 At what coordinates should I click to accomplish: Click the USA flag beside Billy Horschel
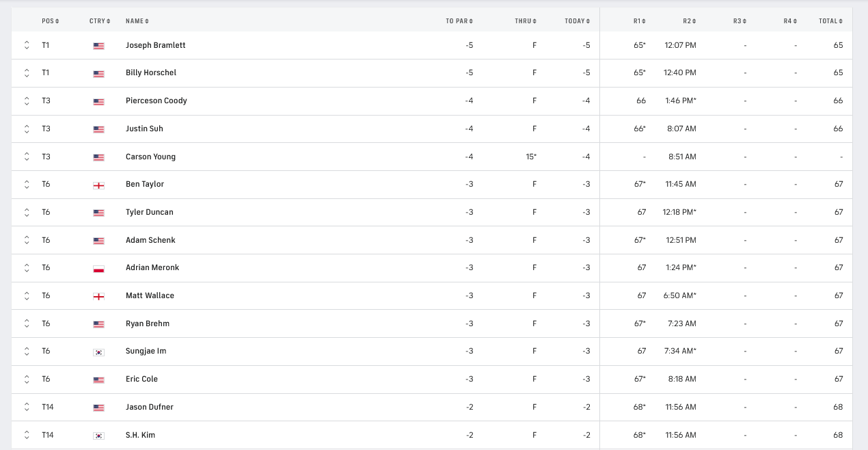coord(98,73)
